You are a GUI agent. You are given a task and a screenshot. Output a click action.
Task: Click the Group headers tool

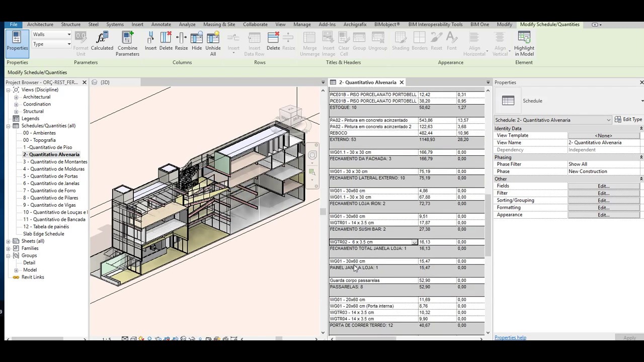tap(359, 41)
